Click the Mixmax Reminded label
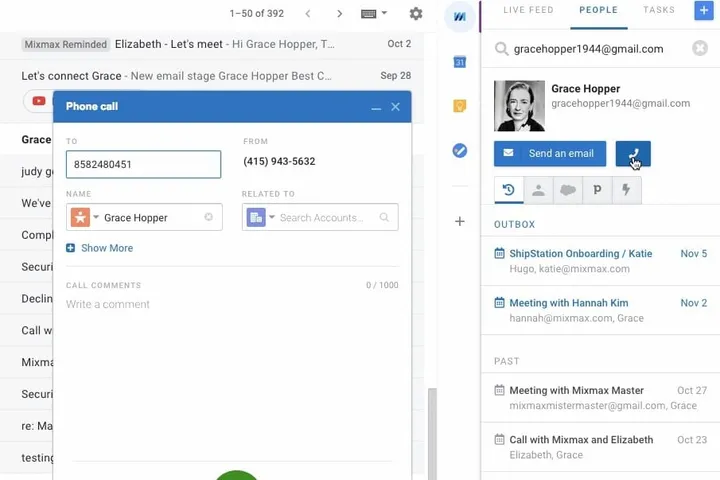 [66, 45]
